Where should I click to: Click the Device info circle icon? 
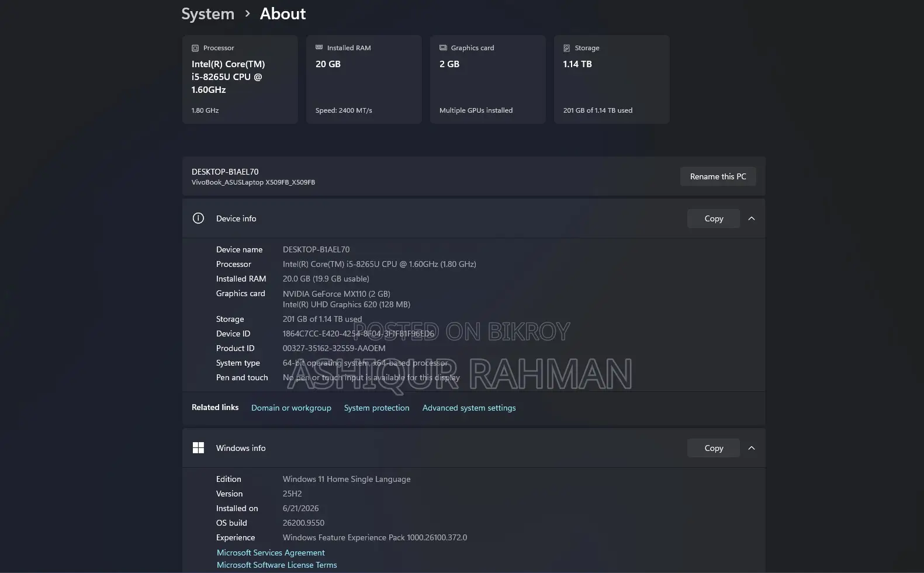[x=199, y=218]
